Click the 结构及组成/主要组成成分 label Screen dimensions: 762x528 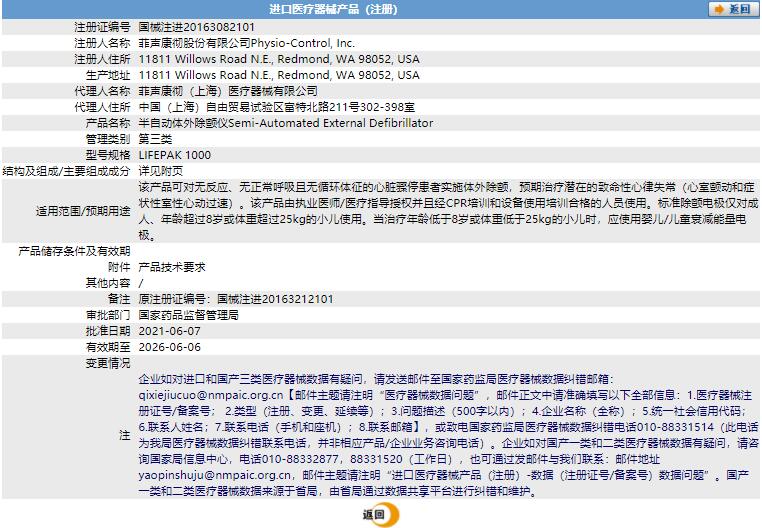pyautogui.click(x=67, y=172)
